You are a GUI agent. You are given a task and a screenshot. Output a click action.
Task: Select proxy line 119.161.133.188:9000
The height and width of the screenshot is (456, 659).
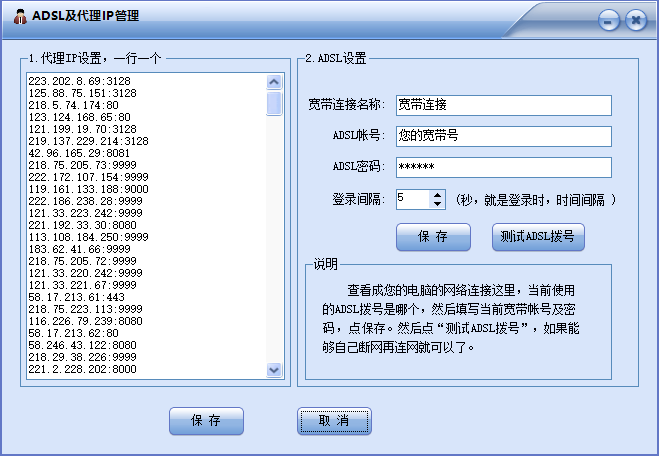click(88, 189)
